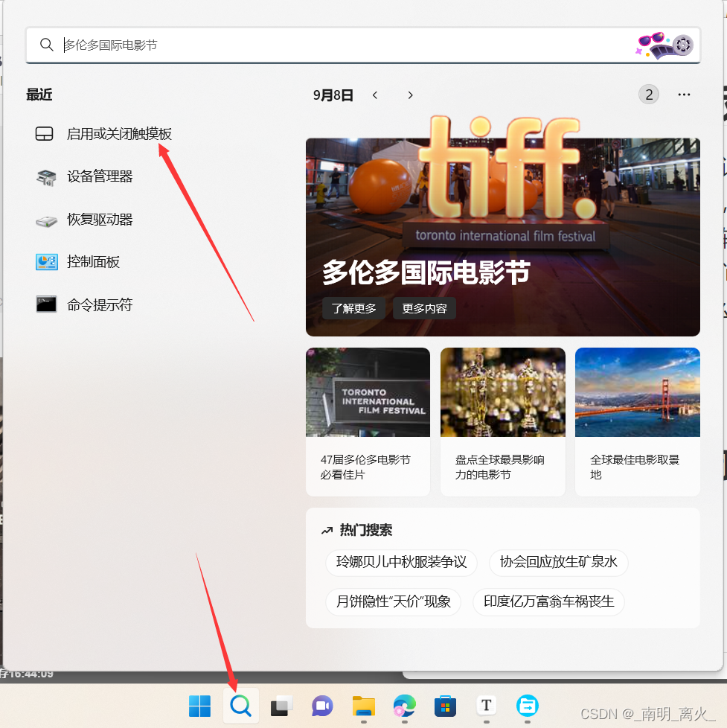Click the 控制面板 icon
The height and width of the screenshot is (728, 727).
46,262
